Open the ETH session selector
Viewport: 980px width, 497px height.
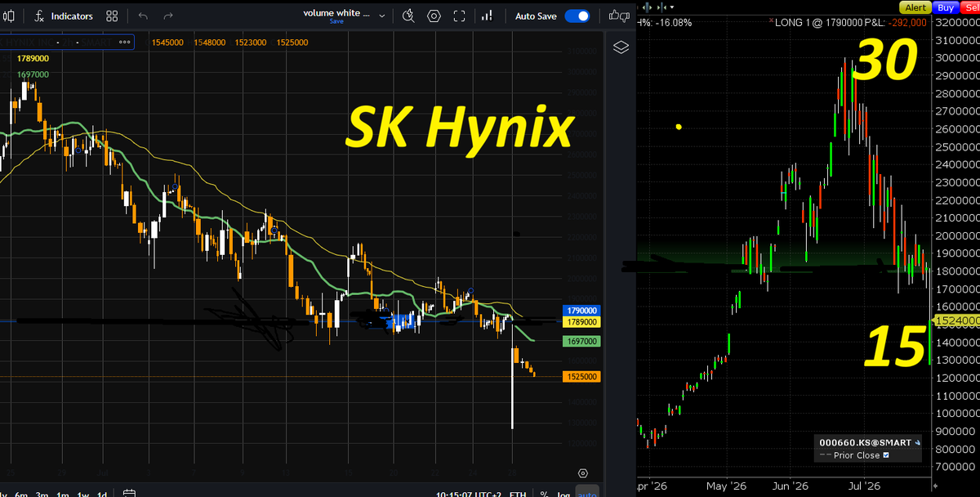[519, 494]
